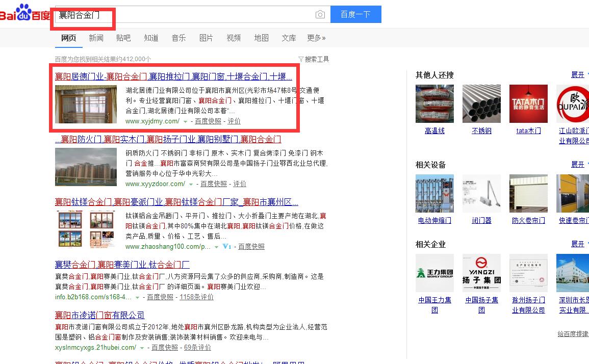589x364 pixels.
Task: Switch to the 新闻 tab
Action: pos(96,38)
